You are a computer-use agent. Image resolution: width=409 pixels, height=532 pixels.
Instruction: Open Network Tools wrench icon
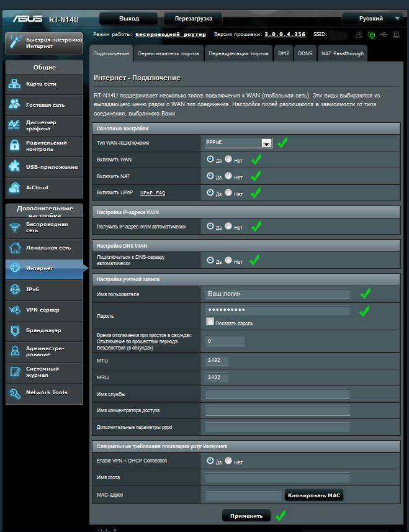14,393
